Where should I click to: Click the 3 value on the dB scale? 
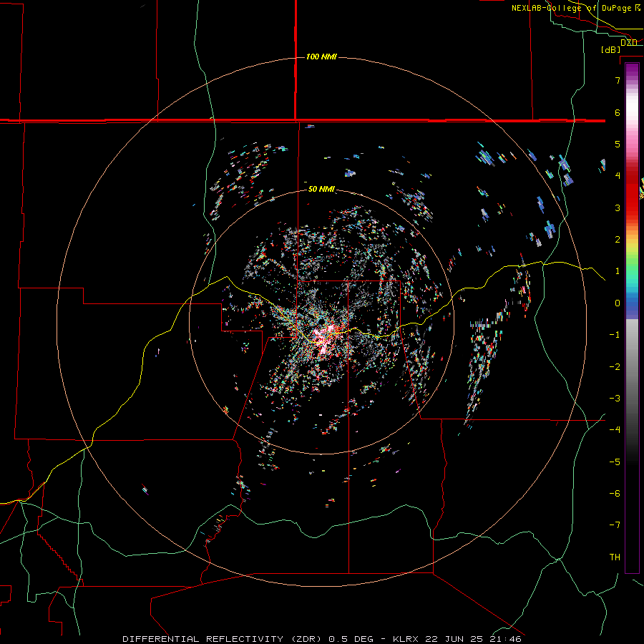[618, 208]
